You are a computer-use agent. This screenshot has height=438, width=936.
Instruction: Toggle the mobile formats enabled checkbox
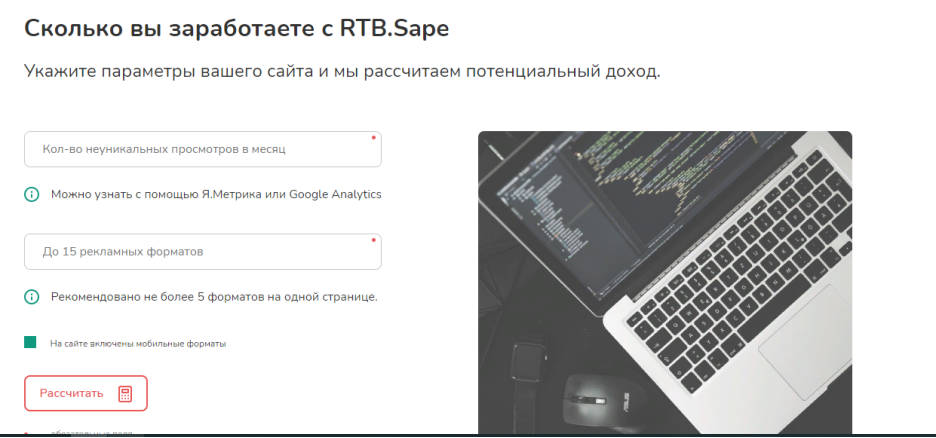click(30, 343)
